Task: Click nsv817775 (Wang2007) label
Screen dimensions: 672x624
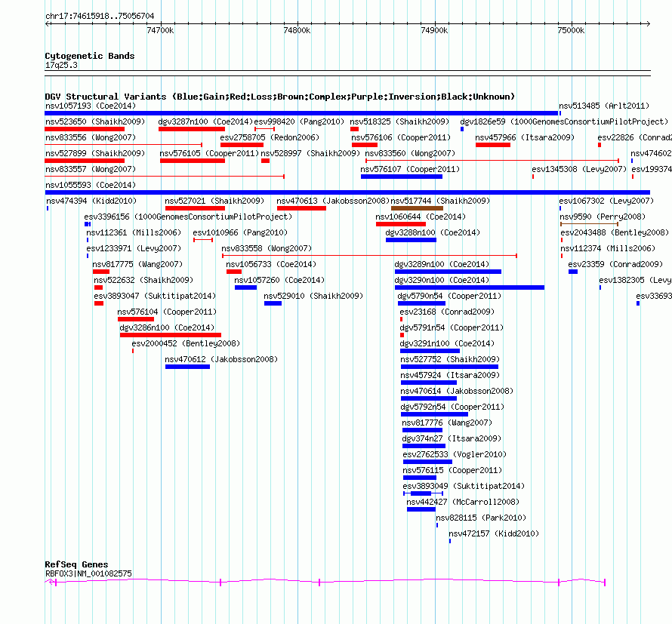Action: click(137, 264)
